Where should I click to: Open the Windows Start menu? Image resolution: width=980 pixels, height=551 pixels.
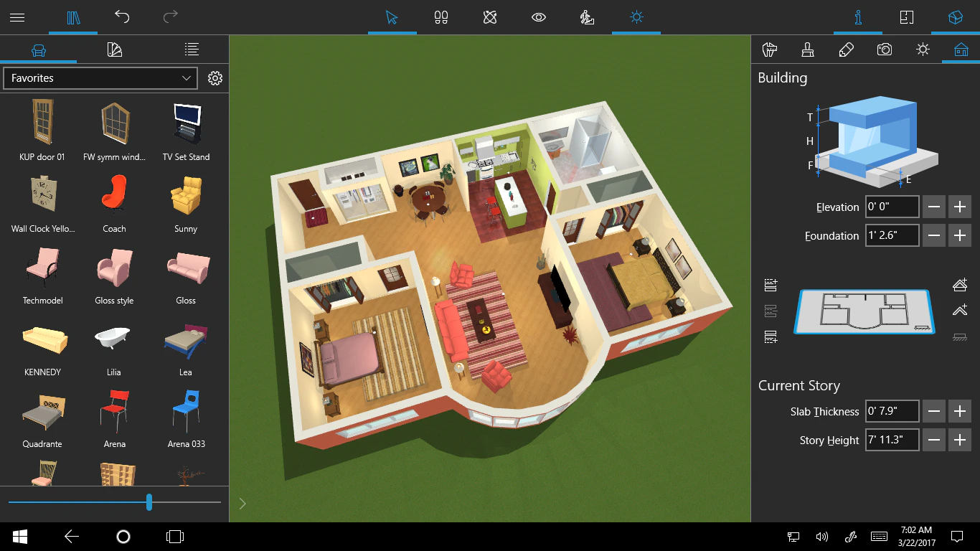(19, 536)
